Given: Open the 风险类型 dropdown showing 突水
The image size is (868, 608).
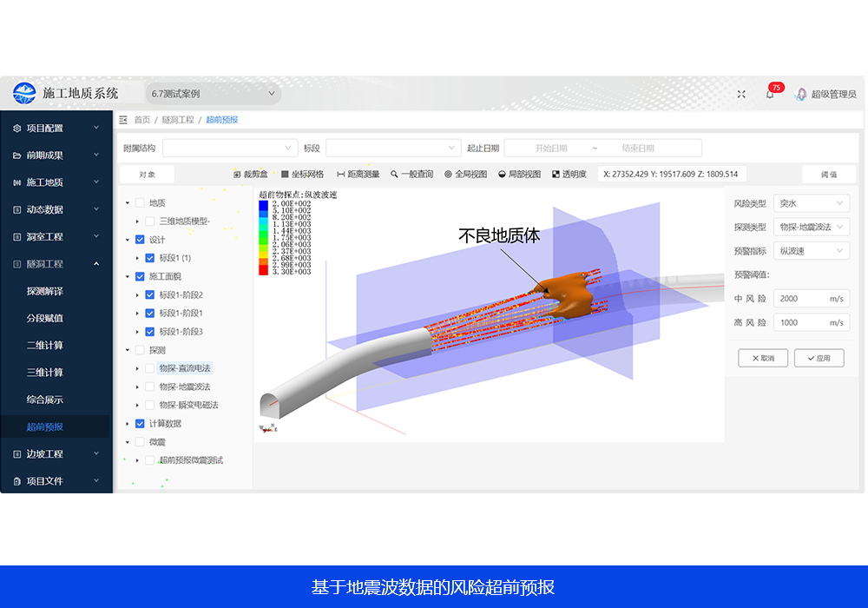Looking at the screenshot, I should tap(812, 203).
